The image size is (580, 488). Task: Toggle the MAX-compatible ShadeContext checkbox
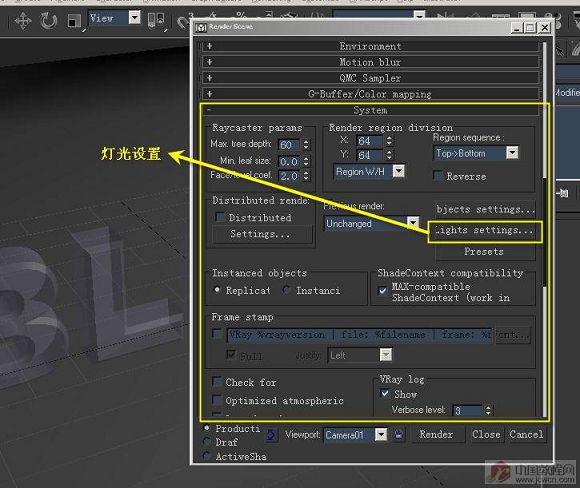pyautogui.click(x=383, y=291)
